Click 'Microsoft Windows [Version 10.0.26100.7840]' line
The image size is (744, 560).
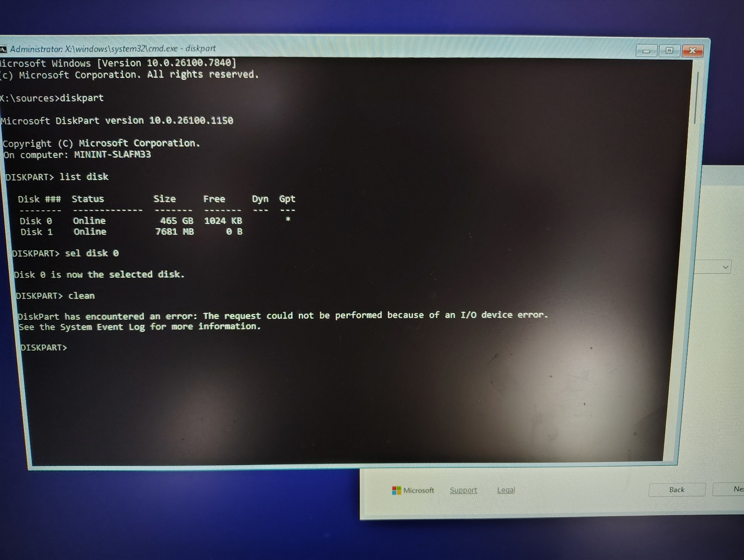click(118, 63)
